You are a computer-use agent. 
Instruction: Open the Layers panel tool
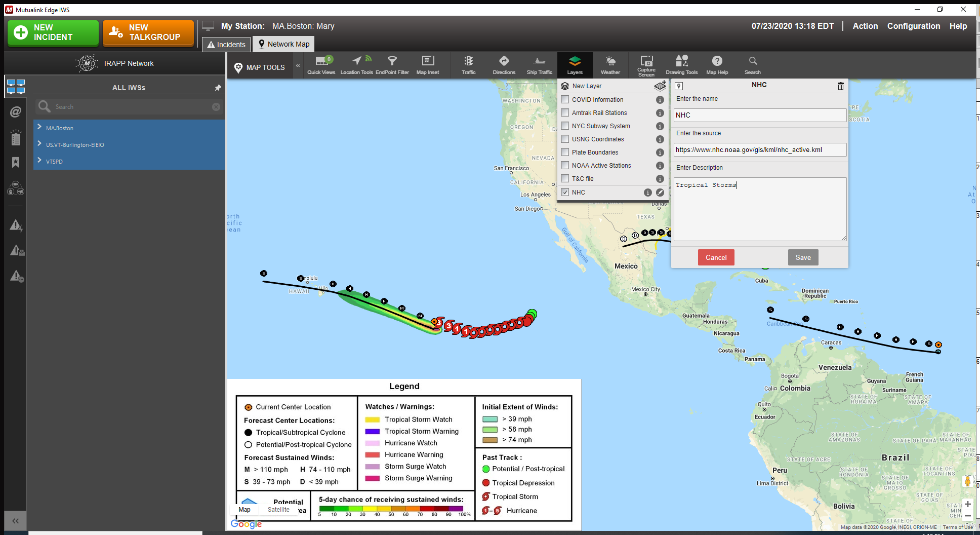coord(575,66)
